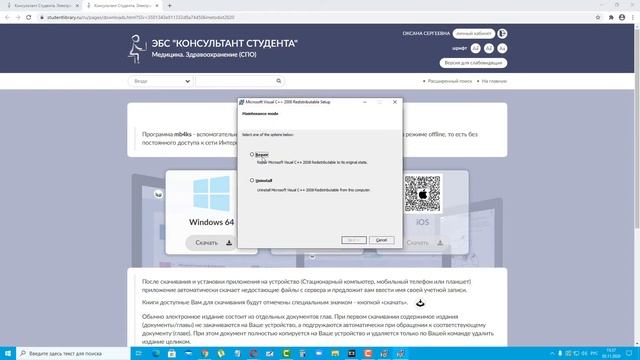Select the medium font size icon

(x=489, y=48)
